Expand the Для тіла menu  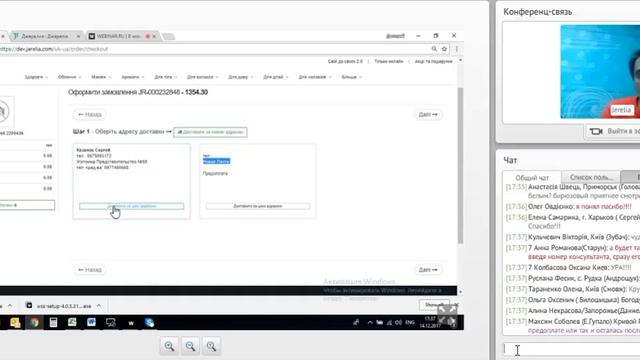tap(165, 77)
